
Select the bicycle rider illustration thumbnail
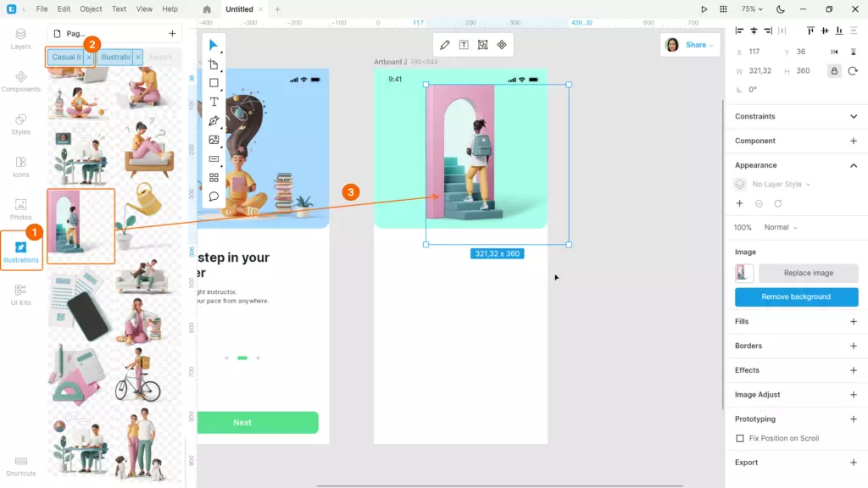138,375
